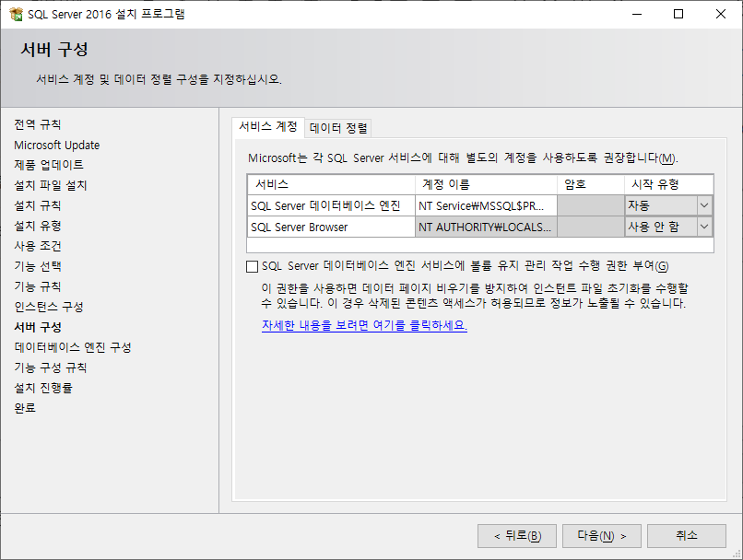
Task: Go back with < 뒤로(B) button
Action: click(517, 536)
